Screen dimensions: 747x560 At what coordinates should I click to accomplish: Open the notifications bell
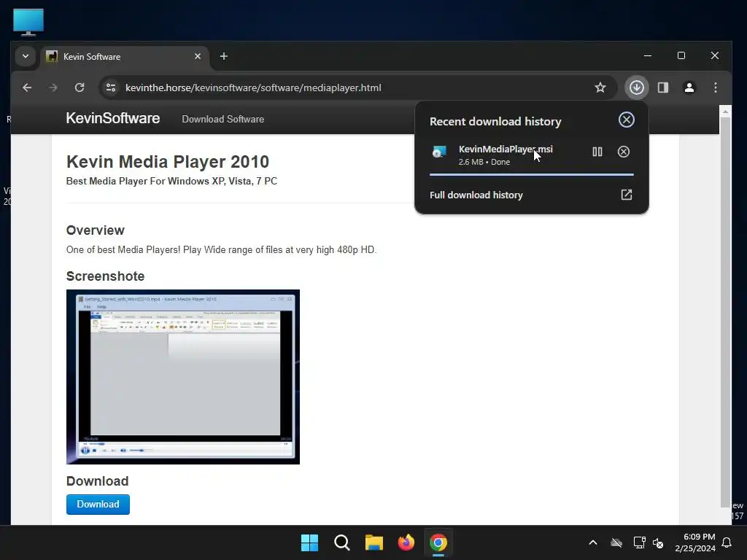click(x=727, y=542)
